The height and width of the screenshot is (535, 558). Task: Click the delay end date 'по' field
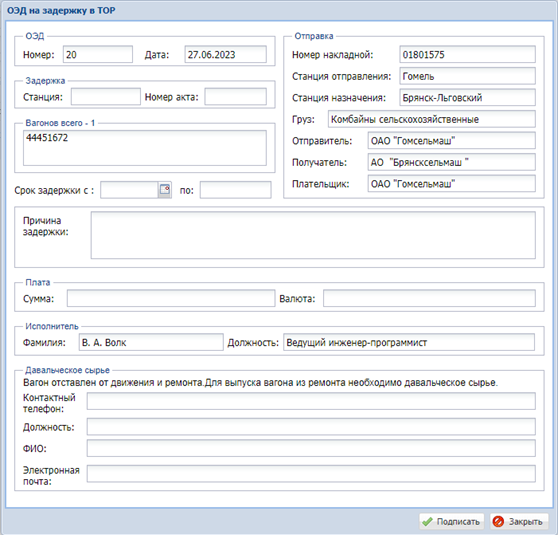coord(236,190)
